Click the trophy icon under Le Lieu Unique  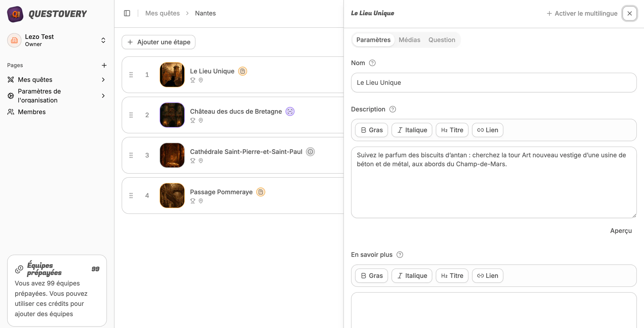click(x=193, y=80)
